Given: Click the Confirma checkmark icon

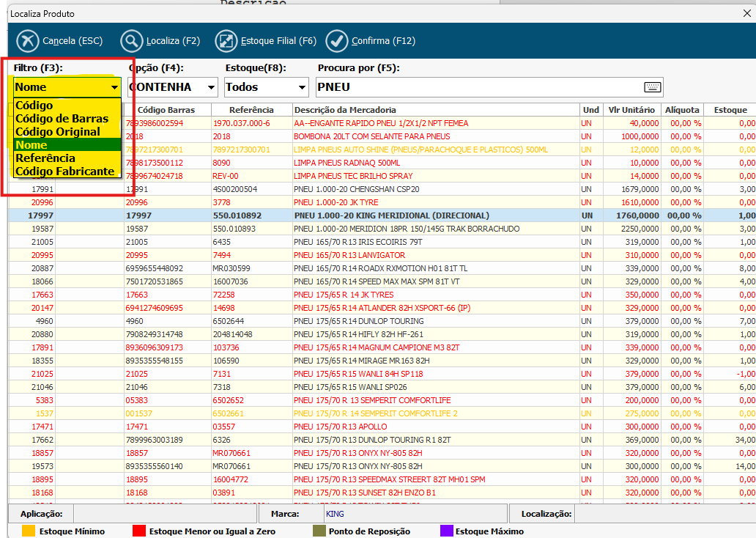Looking at the screenshot, I should [337, 41].
